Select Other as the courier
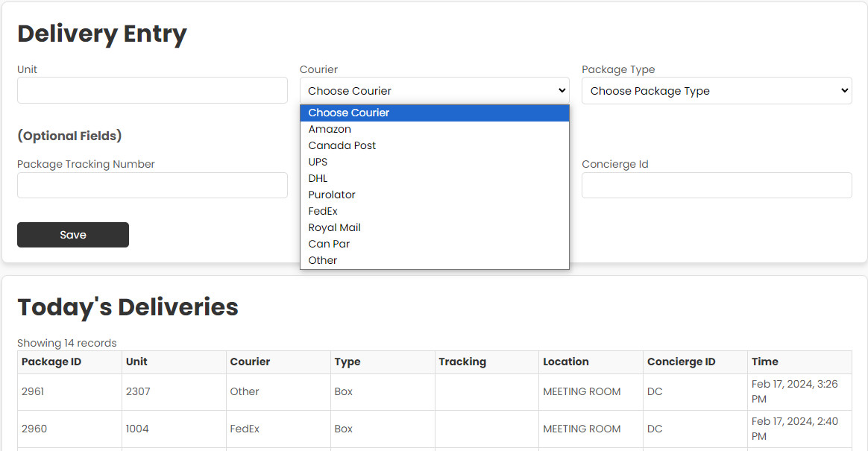 coord(322,260)
